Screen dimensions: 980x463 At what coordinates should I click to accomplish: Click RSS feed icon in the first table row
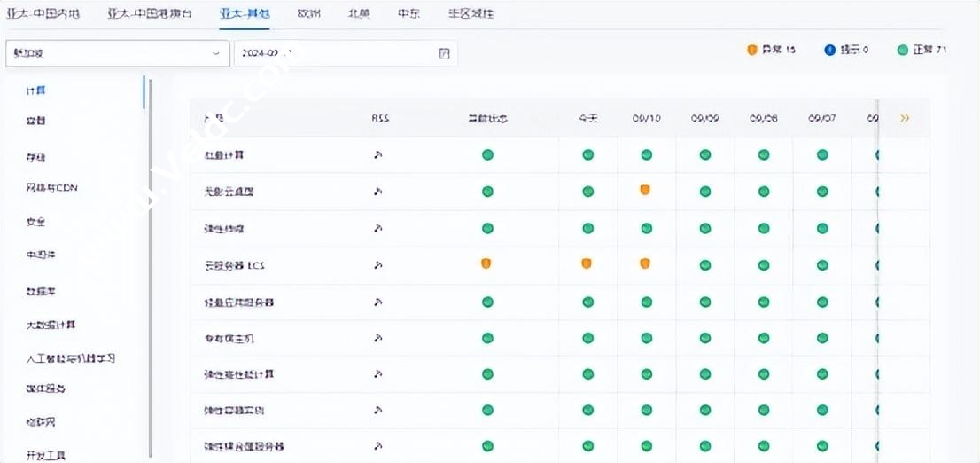click(x=377, y=154)
